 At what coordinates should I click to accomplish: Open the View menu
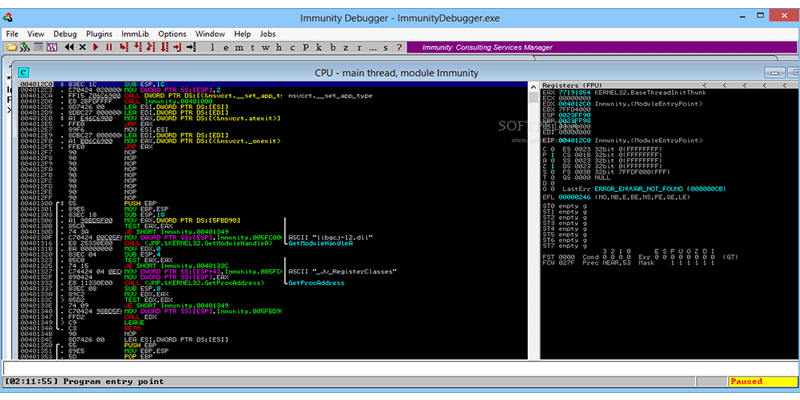tap(36, 34)
